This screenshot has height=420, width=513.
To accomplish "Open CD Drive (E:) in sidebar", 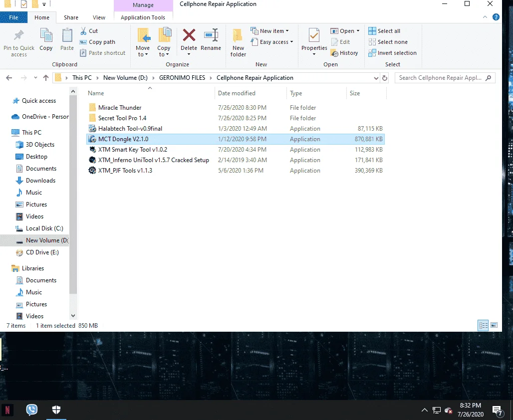I will [x=42, y=252].
